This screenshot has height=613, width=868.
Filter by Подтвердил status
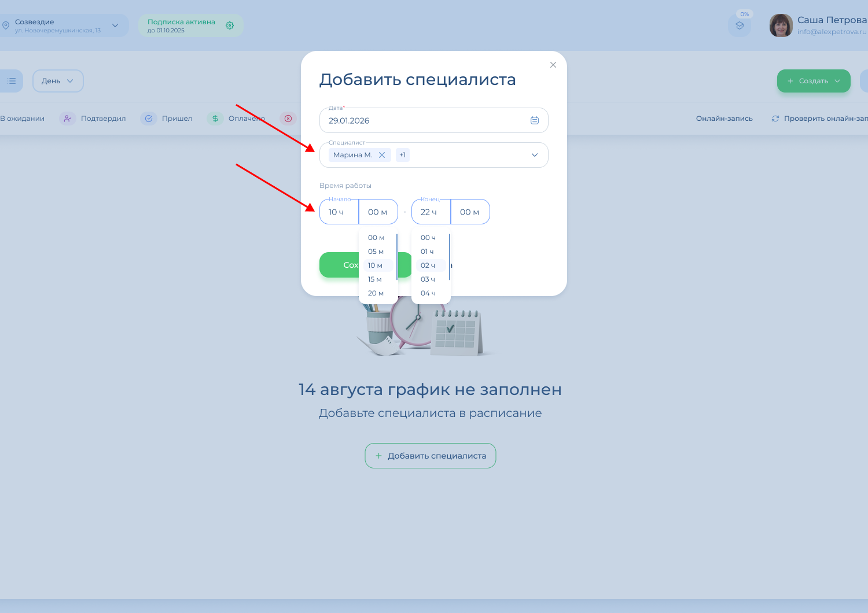(93, 119)
